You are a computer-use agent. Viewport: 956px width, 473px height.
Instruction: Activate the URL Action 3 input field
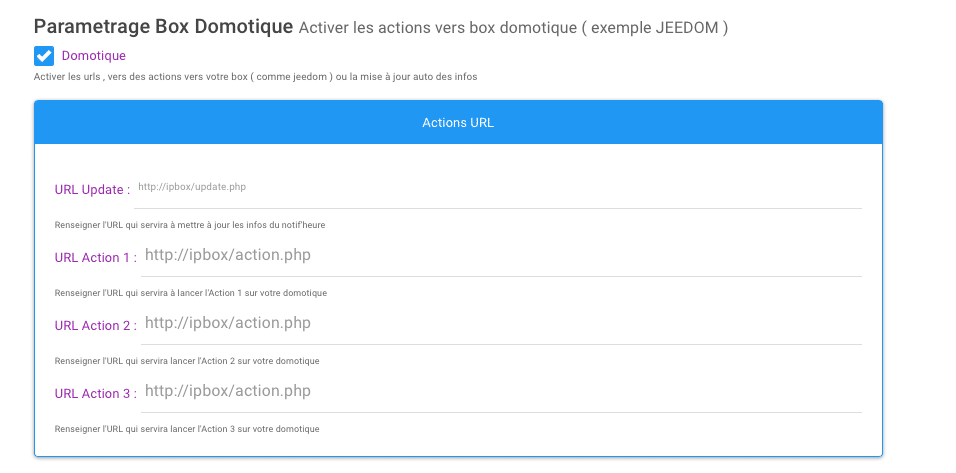pyautogui.click(x=501, y=395)
